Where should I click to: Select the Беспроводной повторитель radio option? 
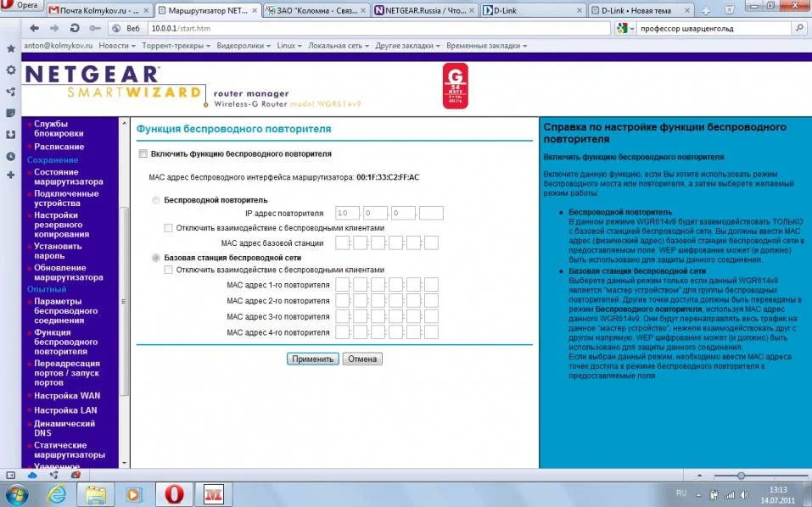(156, 200)
